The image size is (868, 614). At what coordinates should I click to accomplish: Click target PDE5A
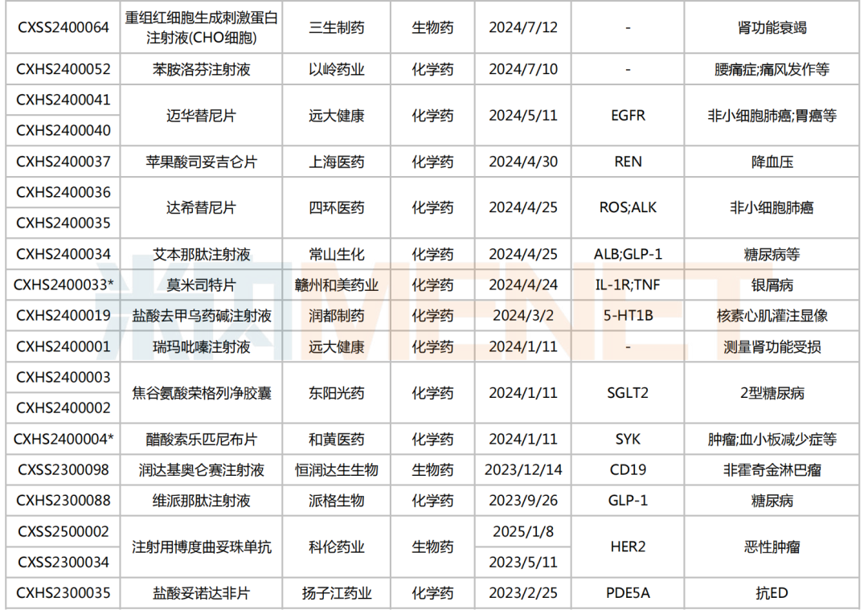pos(628,593)
